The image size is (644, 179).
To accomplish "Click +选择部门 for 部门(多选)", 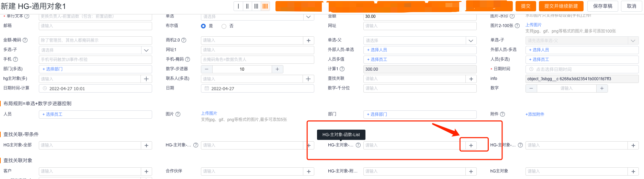I will [53, 69].
